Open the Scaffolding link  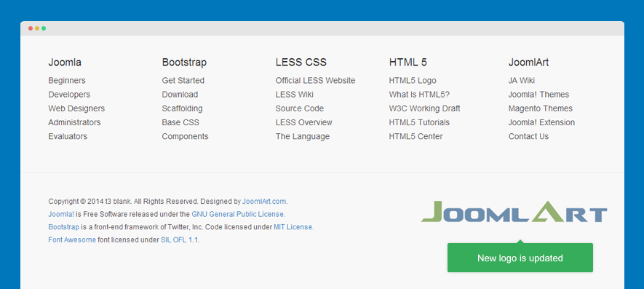point(182,108)
